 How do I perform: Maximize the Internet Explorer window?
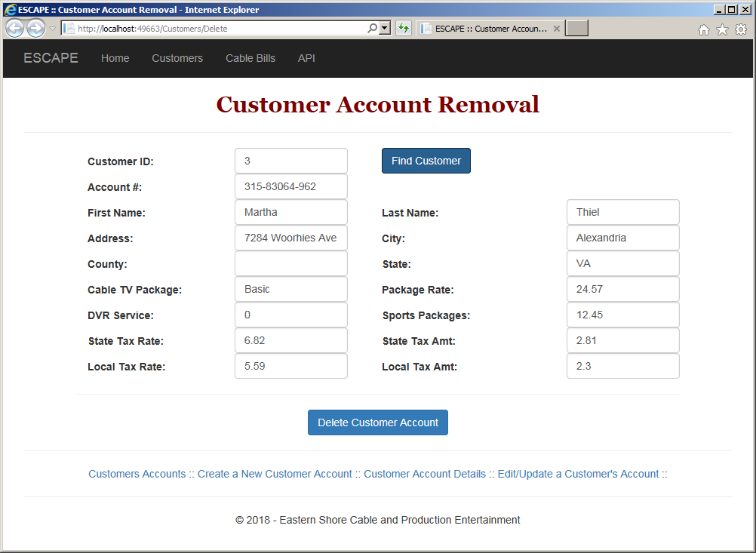pyautogui.click(x=731, y=9)
